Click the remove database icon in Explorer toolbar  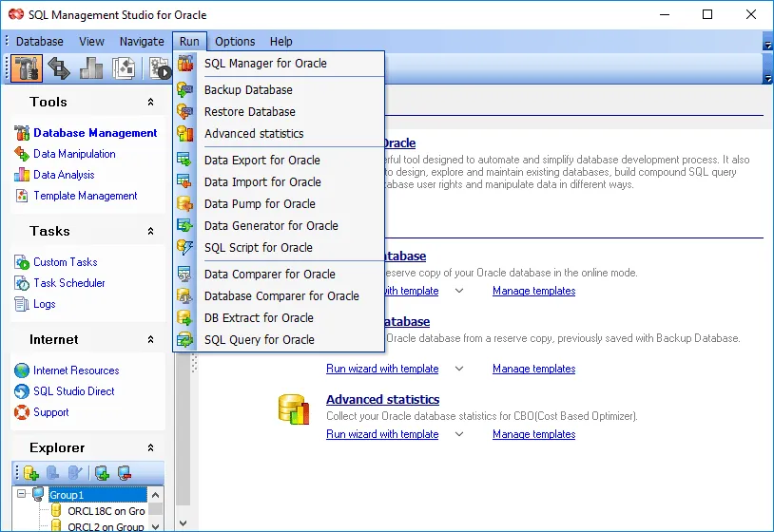point(53,473)
